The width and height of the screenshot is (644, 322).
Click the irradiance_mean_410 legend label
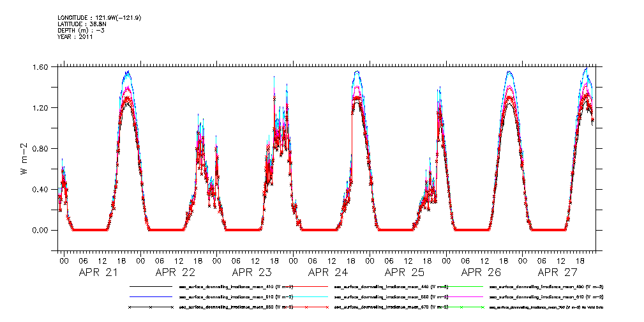(236, 286)
